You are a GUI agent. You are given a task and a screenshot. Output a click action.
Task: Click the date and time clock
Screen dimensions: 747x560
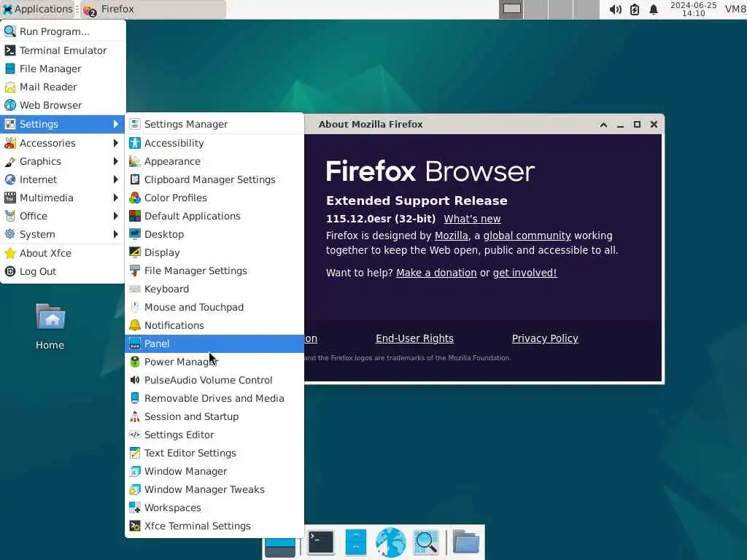tap(693, 9)
